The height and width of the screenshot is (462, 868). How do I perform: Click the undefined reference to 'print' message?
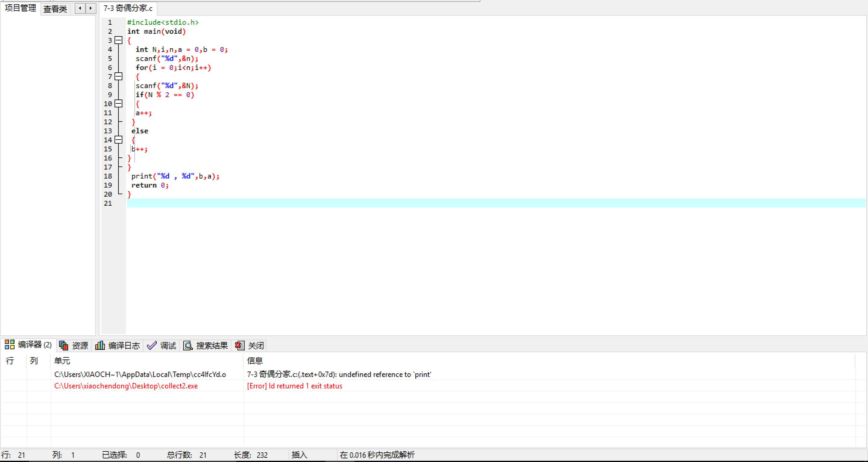[x=339, y=374]
